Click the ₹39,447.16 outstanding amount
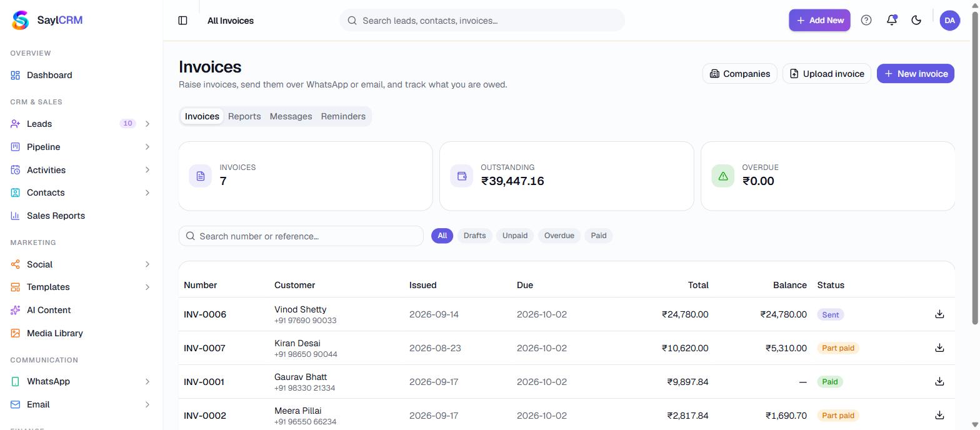This screenshot has height=430, width=980. (x=512, y=181)
